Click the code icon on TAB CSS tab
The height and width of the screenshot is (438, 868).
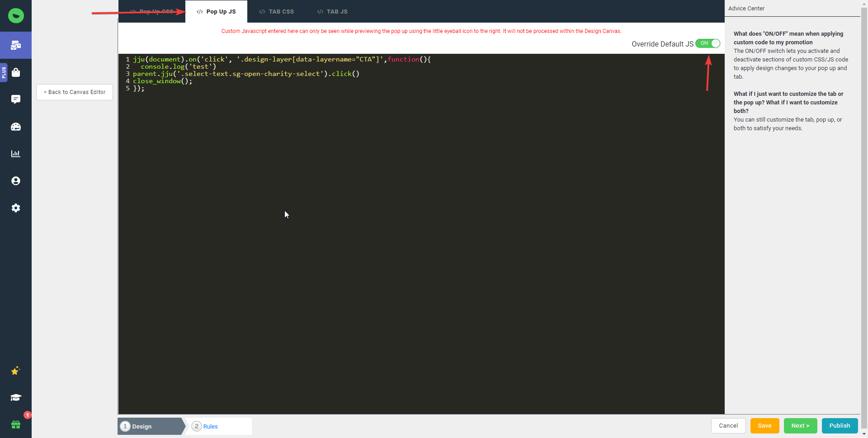[261, 11]
